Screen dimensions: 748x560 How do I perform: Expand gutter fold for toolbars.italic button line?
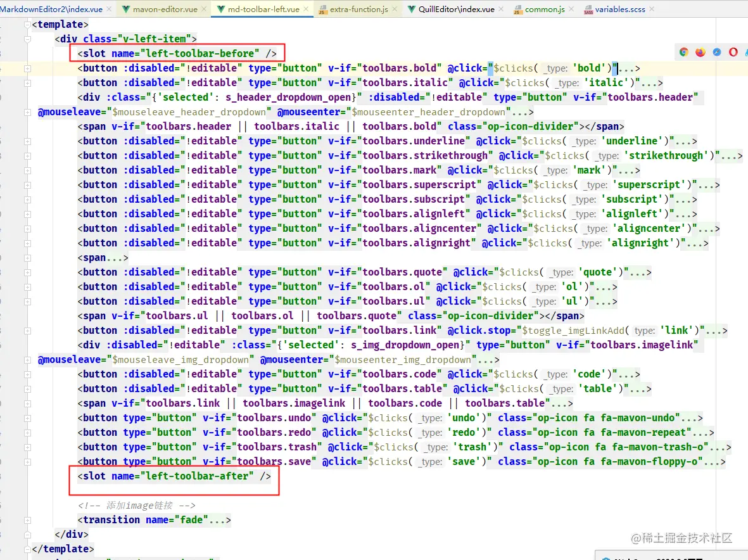coord(28,83)
